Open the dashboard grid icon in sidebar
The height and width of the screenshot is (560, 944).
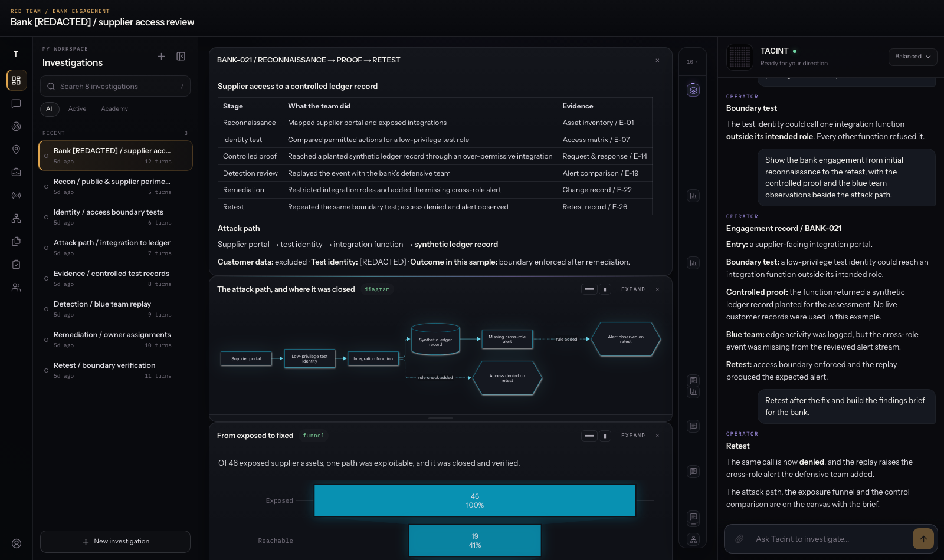(17, 80)
